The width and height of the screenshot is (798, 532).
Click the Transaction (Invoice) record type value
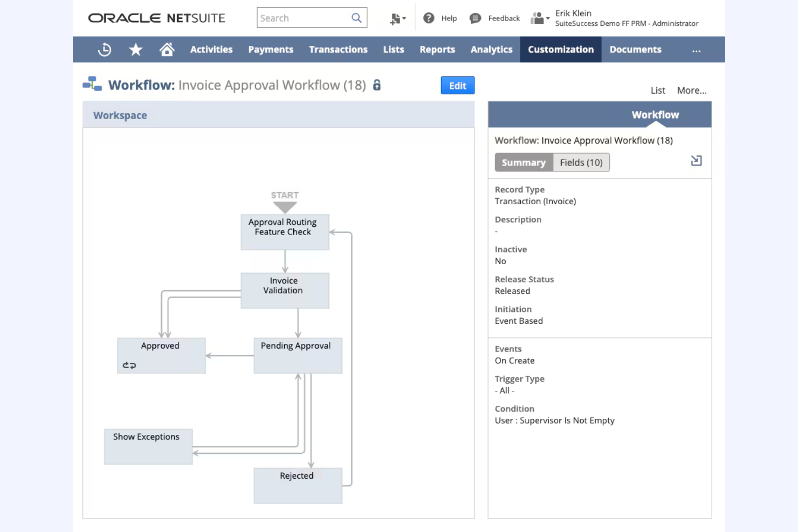535,201
